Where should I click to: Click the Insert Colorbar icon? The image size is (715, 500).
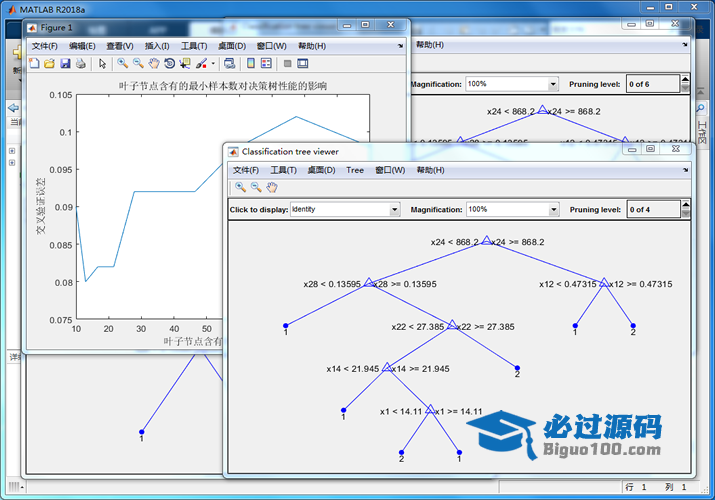[x=251, y=63]
